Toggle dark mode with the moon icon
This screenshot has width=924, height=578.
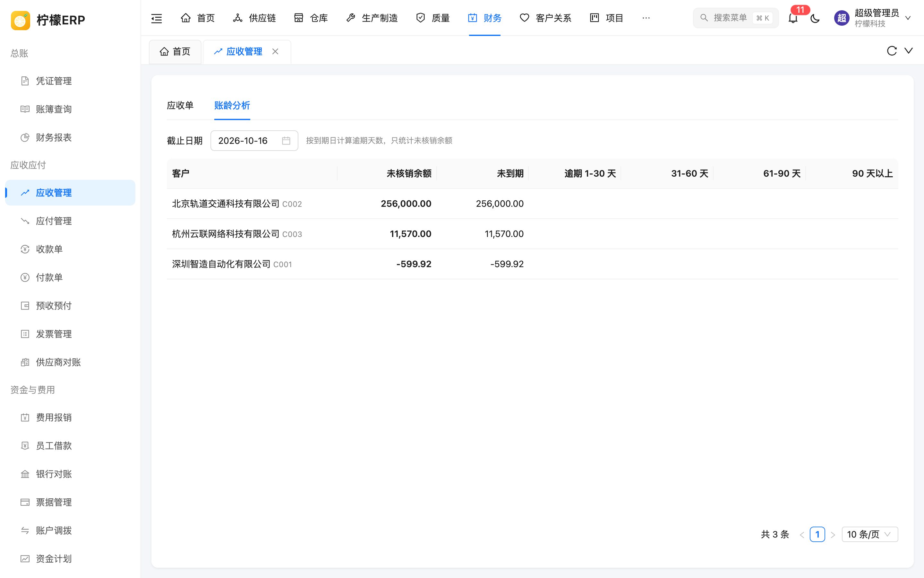tap(815, 18)
